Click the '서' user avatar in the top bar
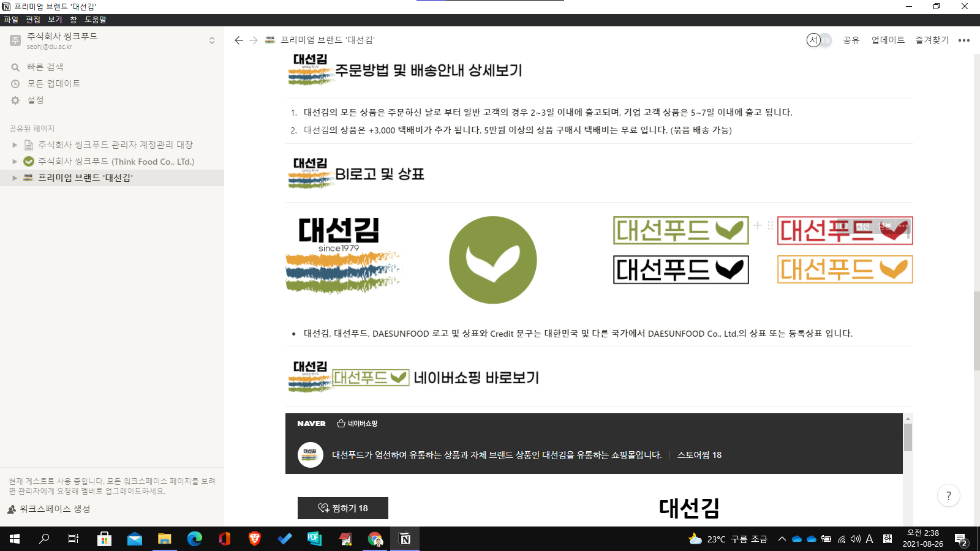Image resolution: width=980 pixels, height=551 pixels. tap(814, 40)
